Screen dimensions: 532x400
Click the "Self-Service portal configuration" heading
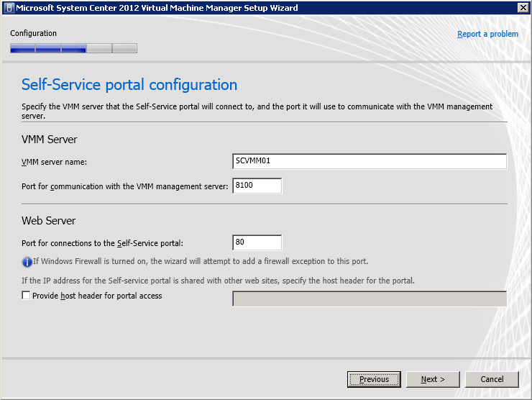[129, 85]
